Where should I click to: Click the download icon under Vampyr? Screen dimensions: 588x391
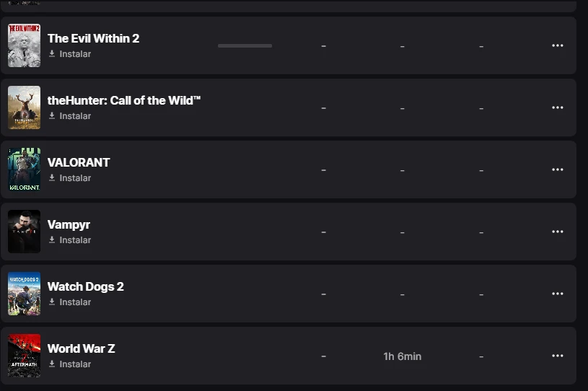[52, 240]
